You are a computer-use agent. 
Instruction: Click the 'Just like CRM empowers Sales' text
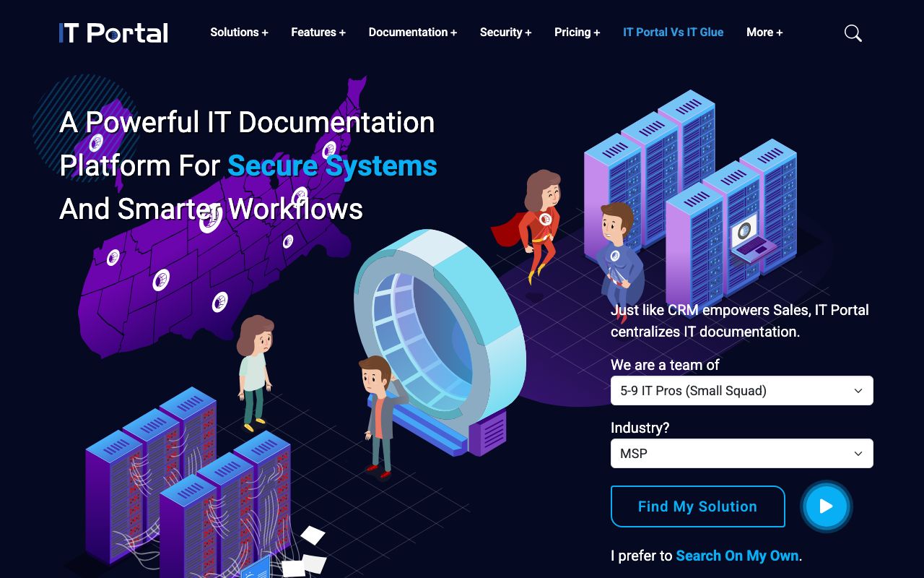[x=710, y=310]
